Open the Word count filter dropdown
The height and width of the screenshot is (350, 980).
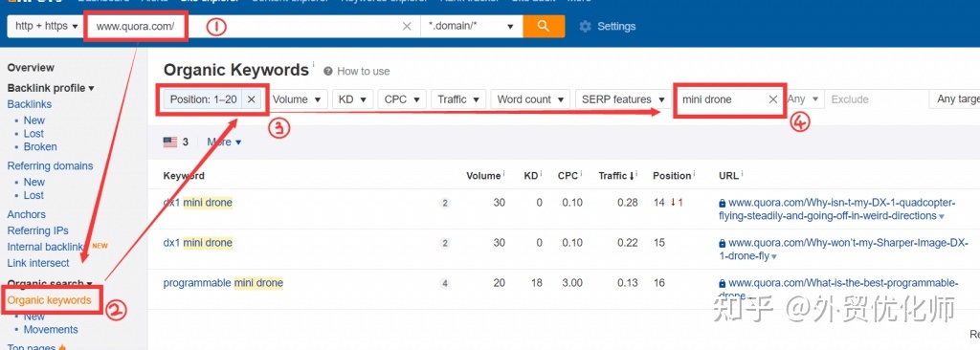(530, 99)
